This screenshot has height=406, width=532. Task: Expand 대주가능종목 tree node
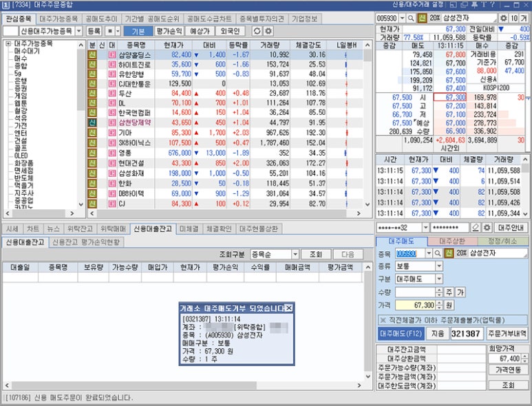(8, 43)
